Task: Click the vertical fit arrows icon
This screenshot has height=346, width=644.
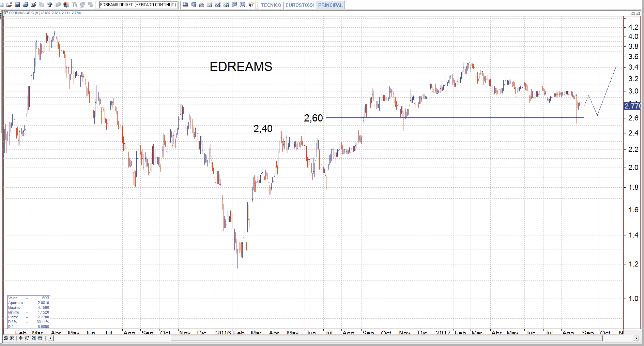Action: 21,338
